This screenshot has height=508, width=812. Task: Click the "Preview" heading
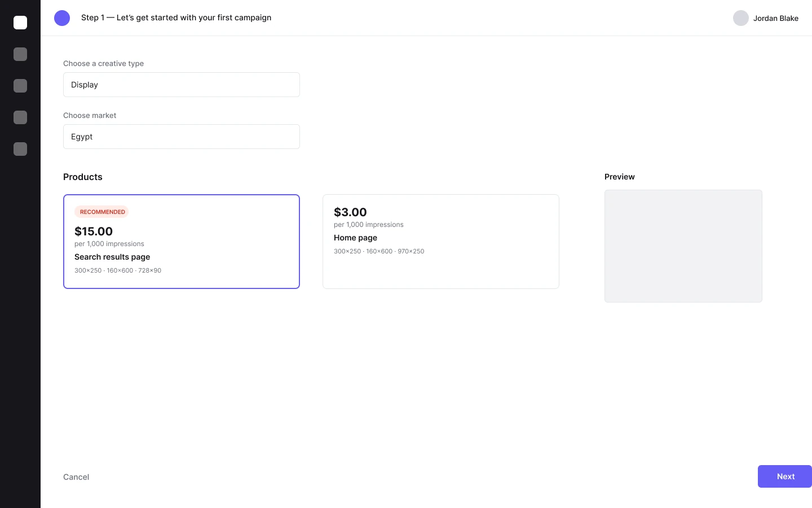[620, 177]
